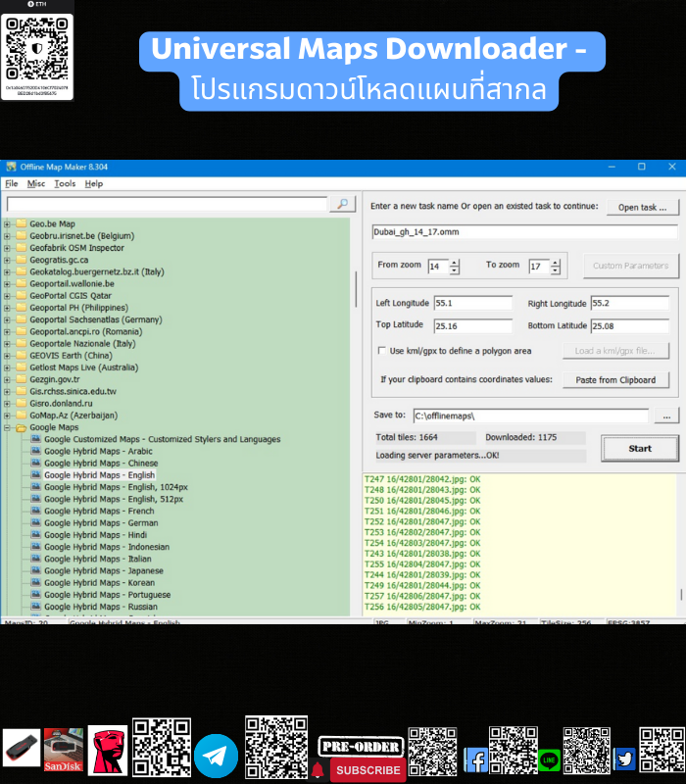Enable Use kml/gpx to define polygon area
This screenshot has width=686, height=784.
click(382, 351)
